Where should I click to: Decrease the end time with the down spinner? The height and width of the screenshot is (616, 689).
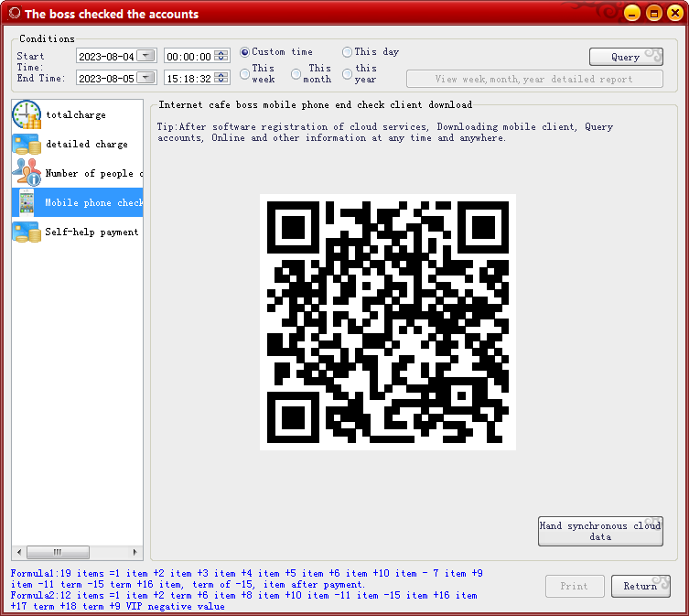221,81
